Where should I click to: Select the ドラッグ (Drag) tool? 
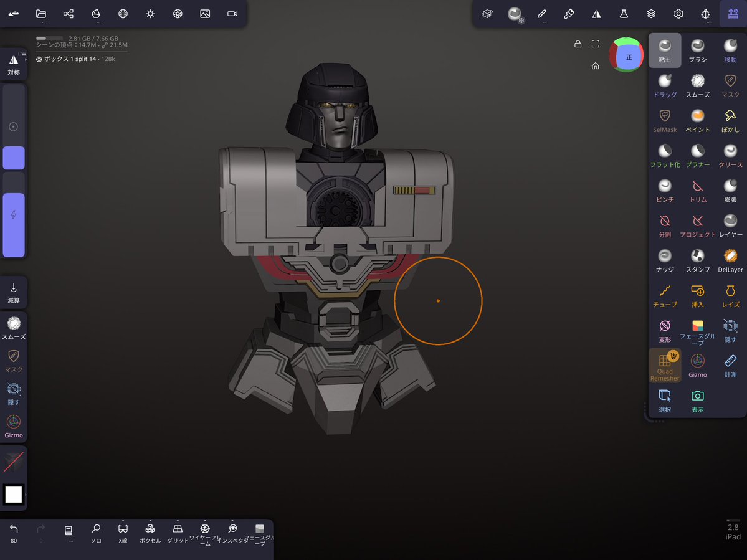tap(665, 86)
